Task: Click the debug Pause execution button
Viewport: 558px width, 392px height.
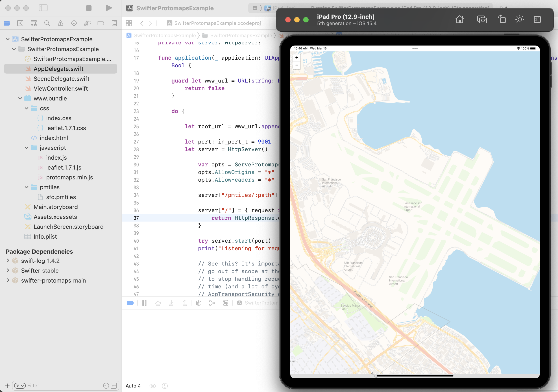Action: point(144,303)
